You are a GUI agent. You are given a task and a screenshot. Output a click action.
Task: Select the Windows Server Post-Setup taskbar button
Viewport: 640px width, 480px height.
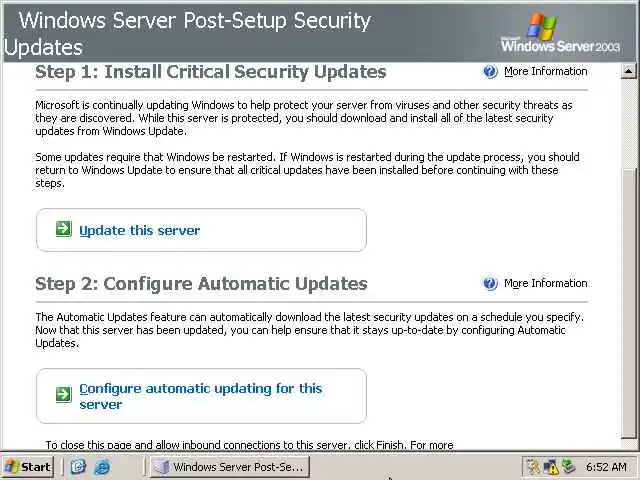pyautogui.click(x=228, y=467)
